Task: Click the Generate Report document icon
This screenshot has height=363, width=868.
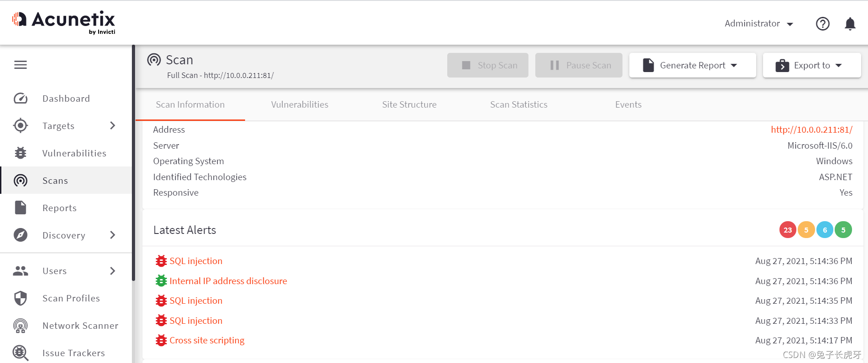Action: (648, 65)
